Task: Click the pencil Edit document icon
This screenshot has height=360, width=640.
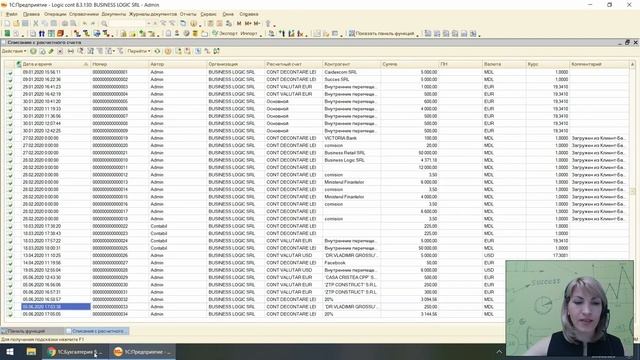Action: (x=51, y=51)
